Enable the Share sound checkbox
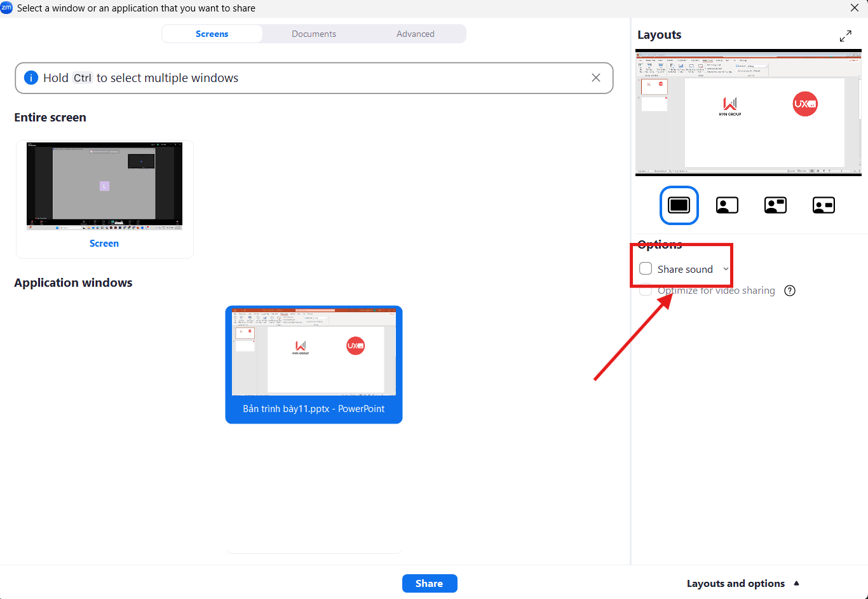The height and width of the screenshot is (599, 868). coord(645,268)
